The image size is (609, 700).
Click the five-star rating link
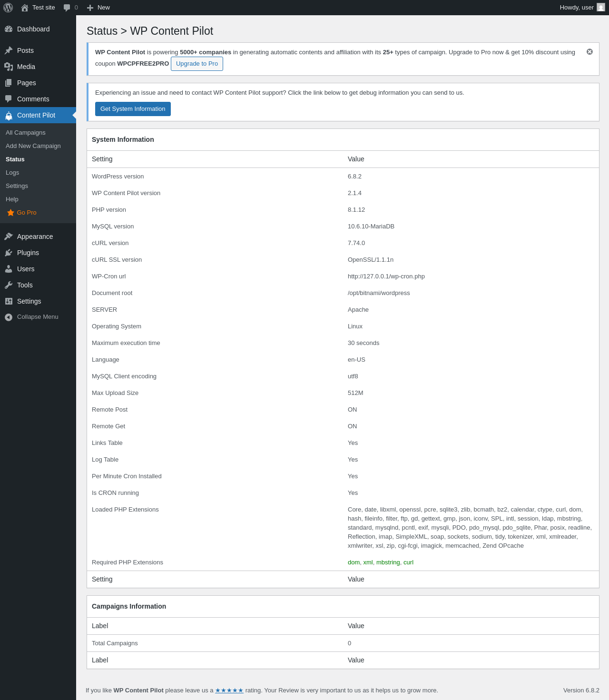click(229, 690)
